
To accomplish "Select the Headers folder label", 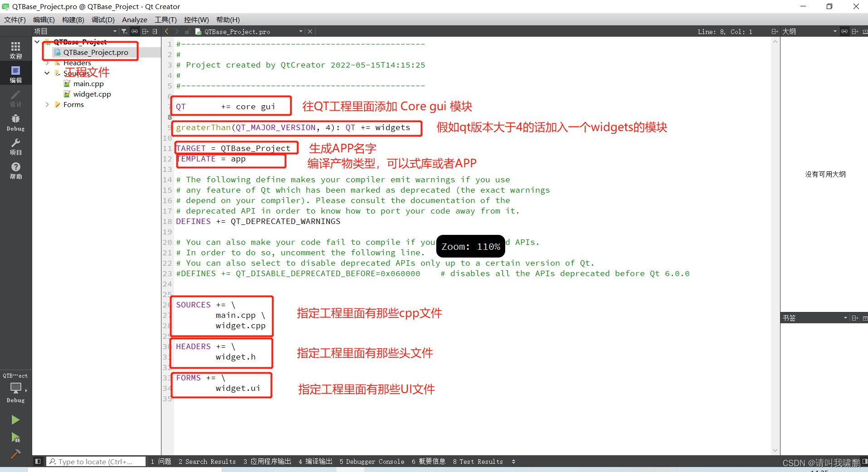I will (x=77, y=63).
